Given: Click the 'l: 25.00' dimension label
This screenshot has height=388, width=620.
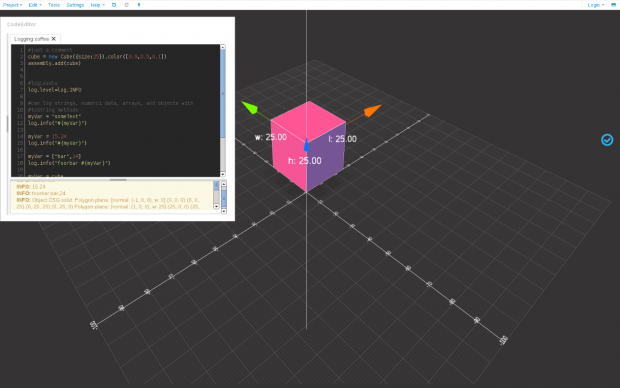Looking at the screenshot, I should 342,139.
